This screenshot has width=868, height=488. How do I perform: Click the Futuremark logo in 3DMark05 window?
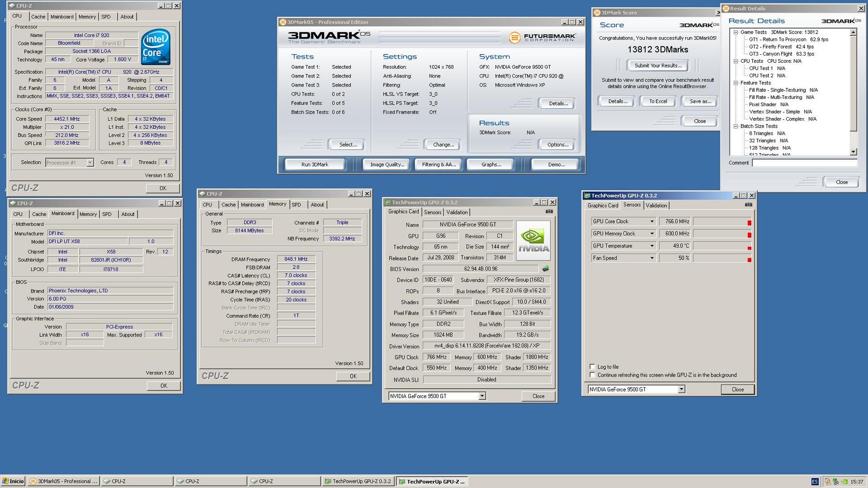(x=542, y=37)
